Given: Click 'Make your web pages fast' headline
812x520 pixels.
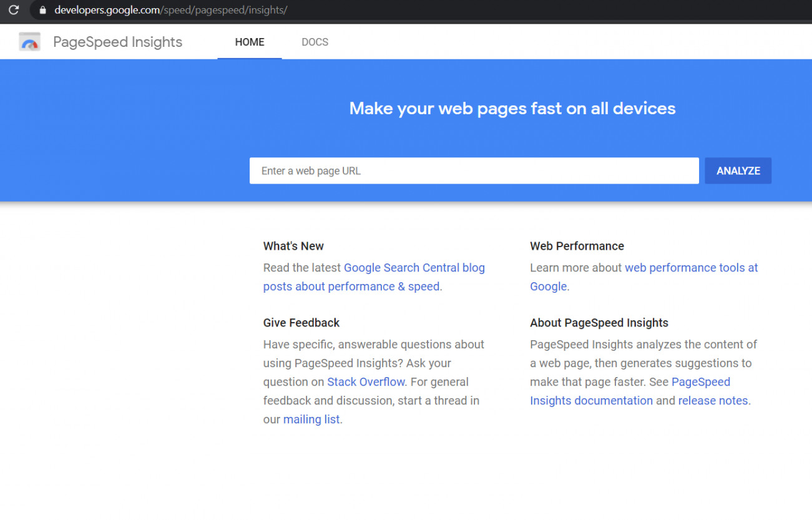Looking at the screenshot, I should pyautogui.click(x=512, y=109).
